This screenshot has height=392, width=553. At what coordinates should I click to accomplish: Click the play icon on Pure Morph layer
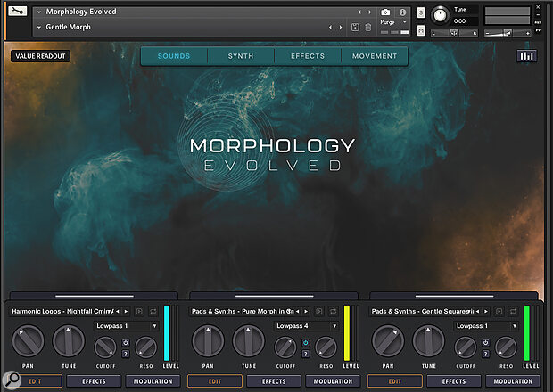[319, 311]
